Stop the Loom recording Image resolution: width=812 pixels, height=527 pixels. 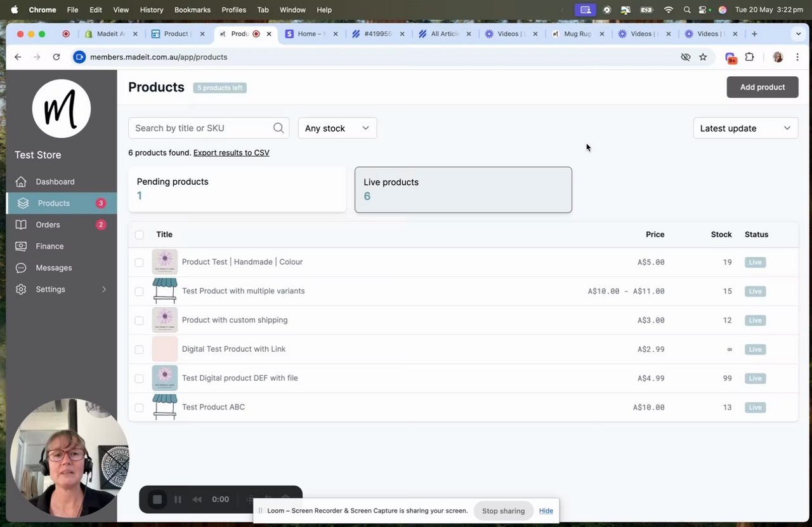click(157, 500)
